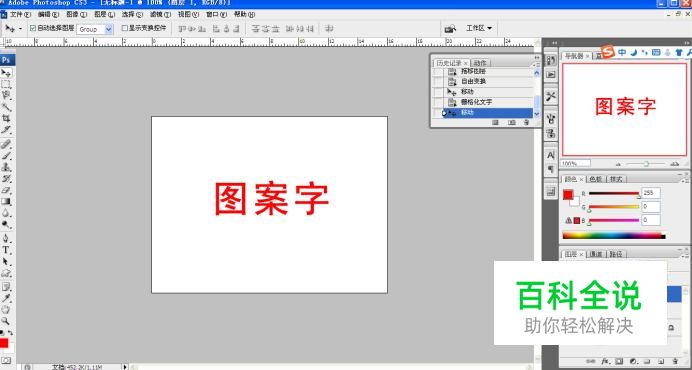Screen dimensions: 692x370
Task: Select the Rectangular Marquee tool
Action: (x=6, y=84)
